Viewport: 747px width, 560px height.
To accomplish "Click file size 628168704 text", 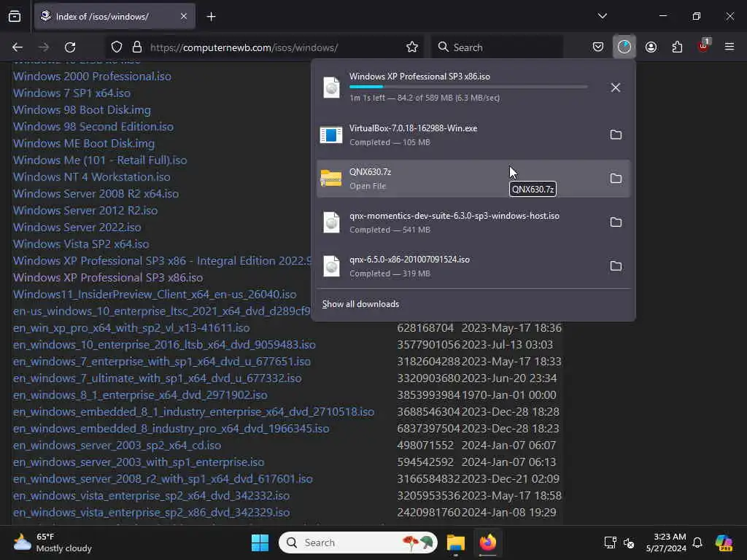I will (x=425, y=327).
